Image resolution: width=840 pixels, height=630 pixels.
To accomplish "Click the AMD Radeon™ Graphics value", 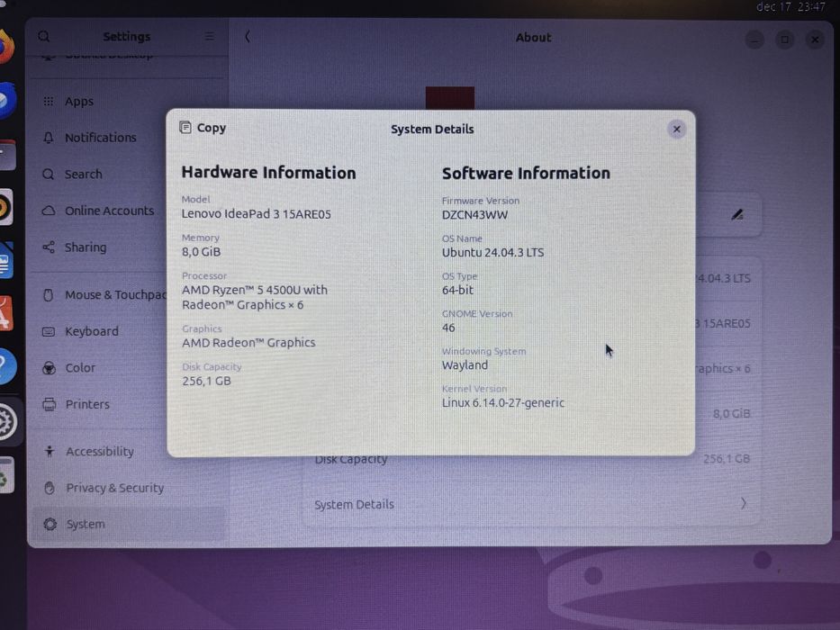I will (x=248, y=343).
